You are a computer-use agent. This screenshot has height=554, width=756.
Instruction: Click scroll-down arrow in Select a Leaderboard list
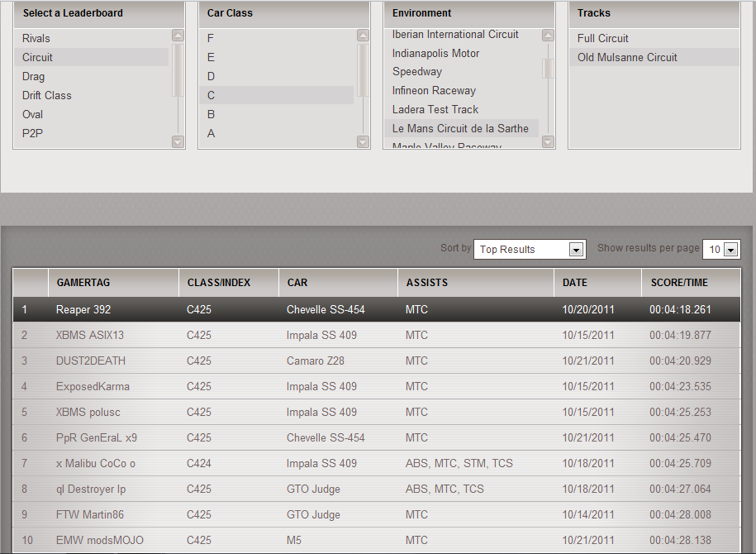pyautogui.click(x=178, y=142)
